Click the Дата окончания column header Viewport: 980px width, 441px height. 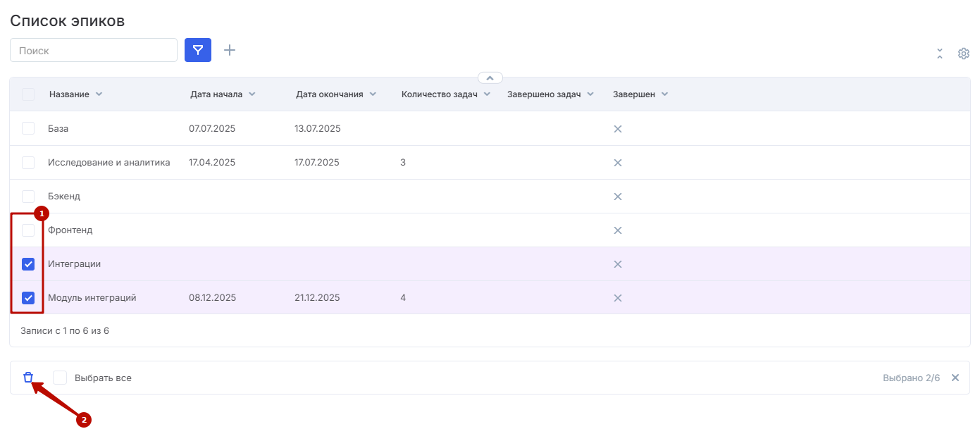(329, 94)
